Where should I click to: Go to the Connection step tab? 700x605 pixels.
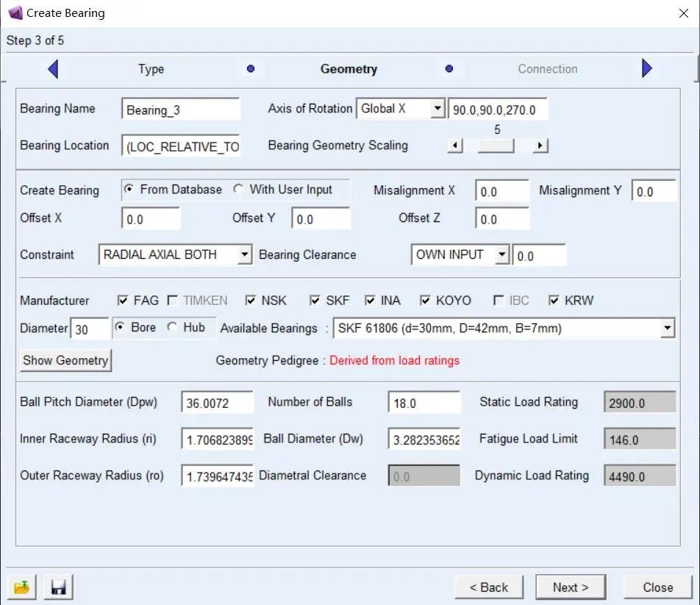547,69
